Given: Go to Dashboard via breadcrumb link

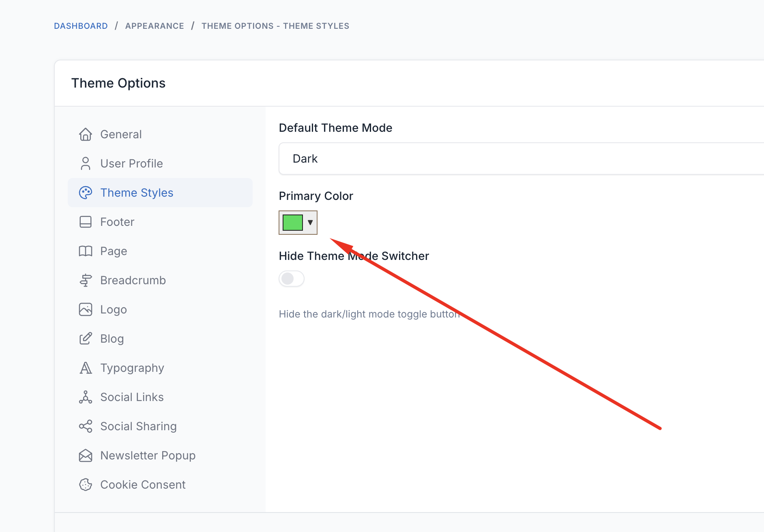Looking at the screenshot, I should tap(81, 26).
